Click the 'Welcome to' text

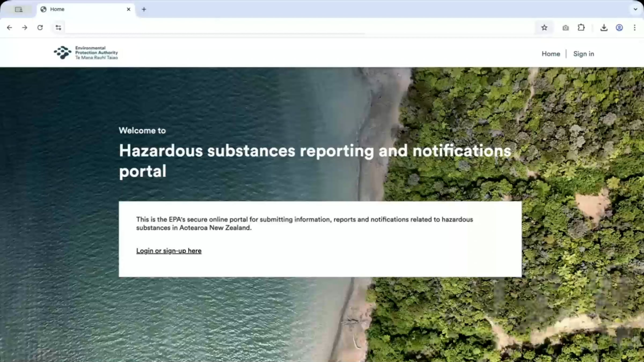click(x=142, y=131)
